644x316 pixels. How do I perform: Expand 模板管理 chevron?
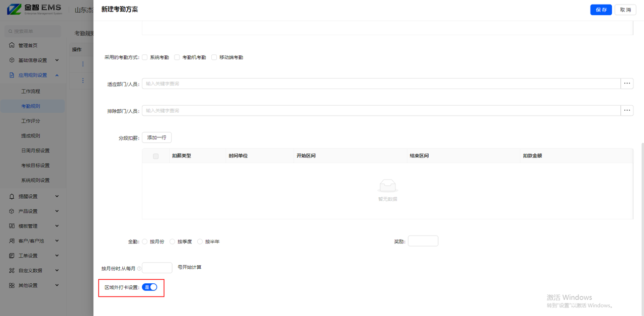tap(57, 226)
